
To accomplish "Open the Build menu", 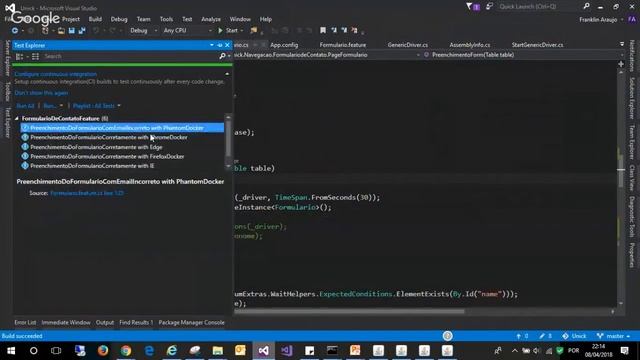I will (95, 19).
